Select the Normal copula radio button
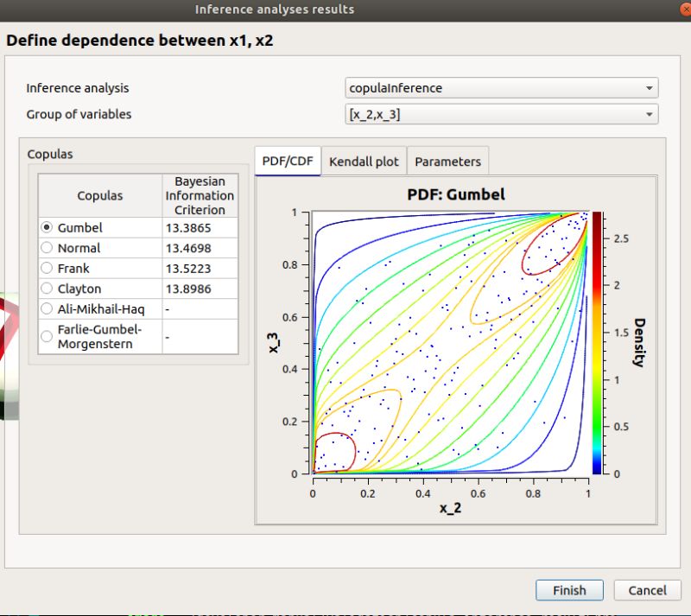The height and width of the screenshot is (616, 691). point(46,248)
